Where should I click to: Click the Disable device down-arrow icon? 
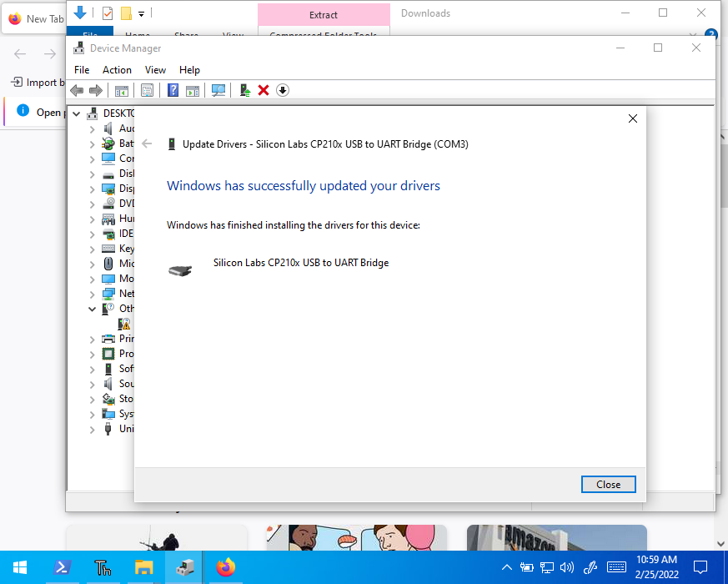[x=283, y=90]
